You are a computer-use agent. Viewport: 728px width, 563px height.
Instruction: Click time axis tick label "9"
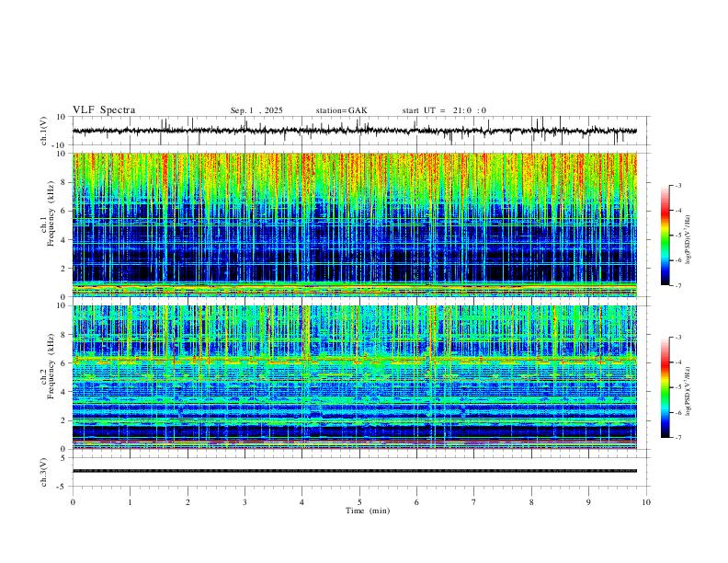point(588,502)
